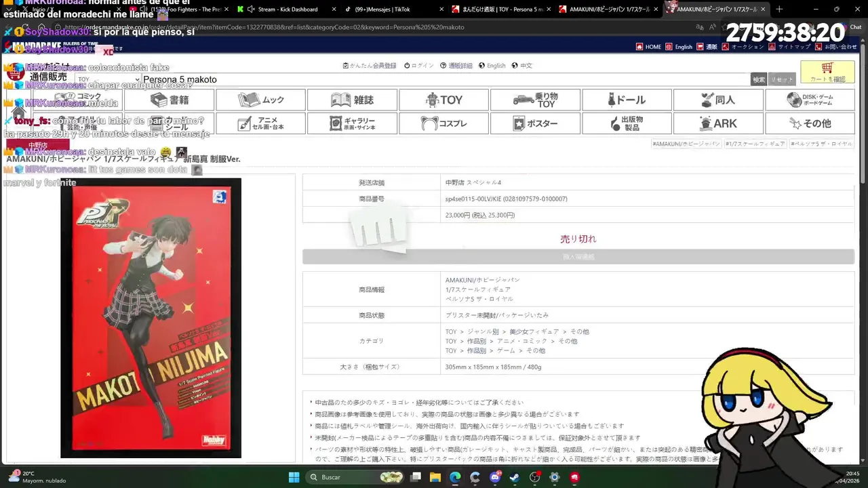Click the weather widget showing 20°C
868x488 pixels.
(37, 477)
